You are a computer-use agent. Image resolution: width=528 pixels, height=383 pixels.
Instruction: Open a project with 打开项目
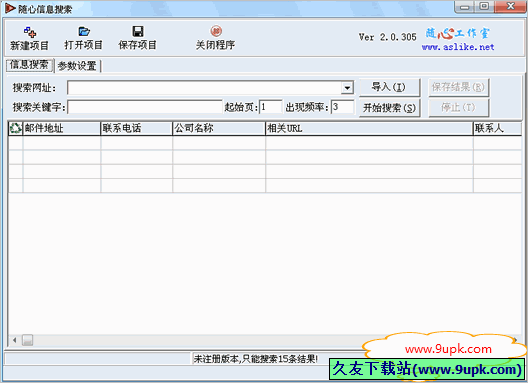tap(84, 38)
